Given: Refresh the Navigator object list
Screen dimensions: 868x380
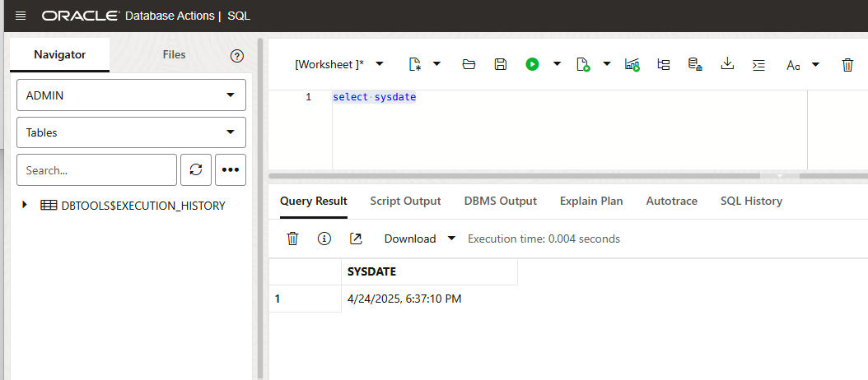Looking at the screenshot, I should pos(196,169).
